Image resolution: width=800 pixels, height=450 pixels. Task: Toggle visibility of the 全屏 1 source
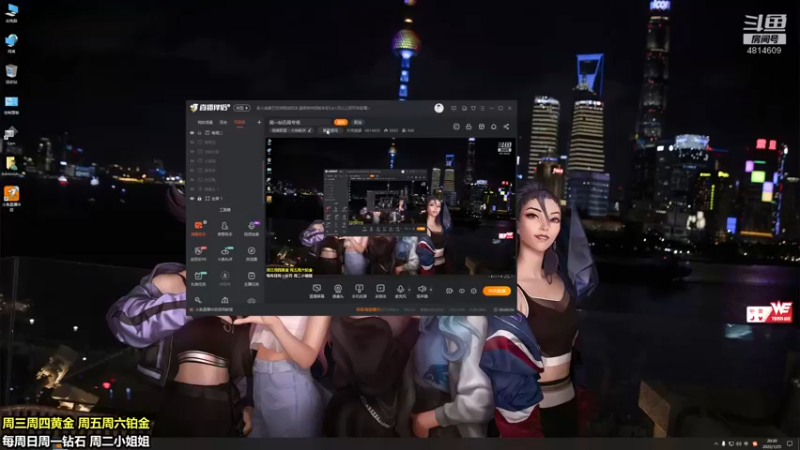click(x=192, y=198)
